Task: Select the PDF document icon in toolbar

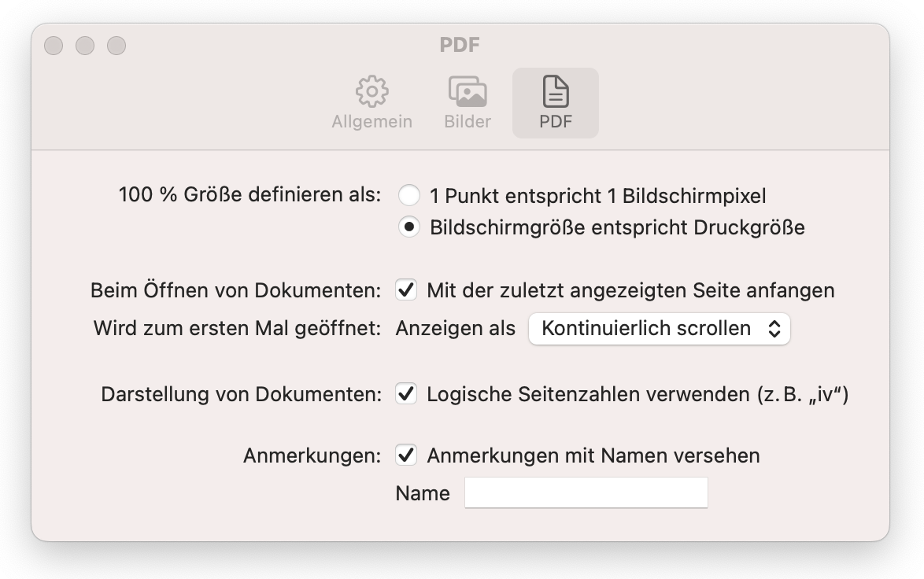Action: [x=556, y=92]
